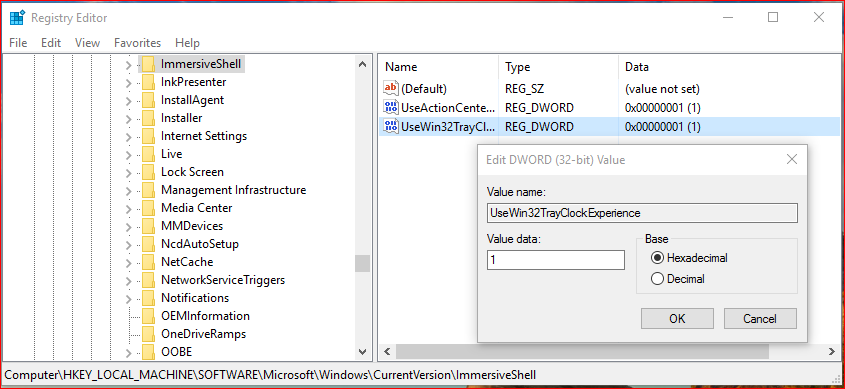Expand the Lock Screen key
Image resolution: width=845 pixels, height=389 pixels.
click(128, 172)
